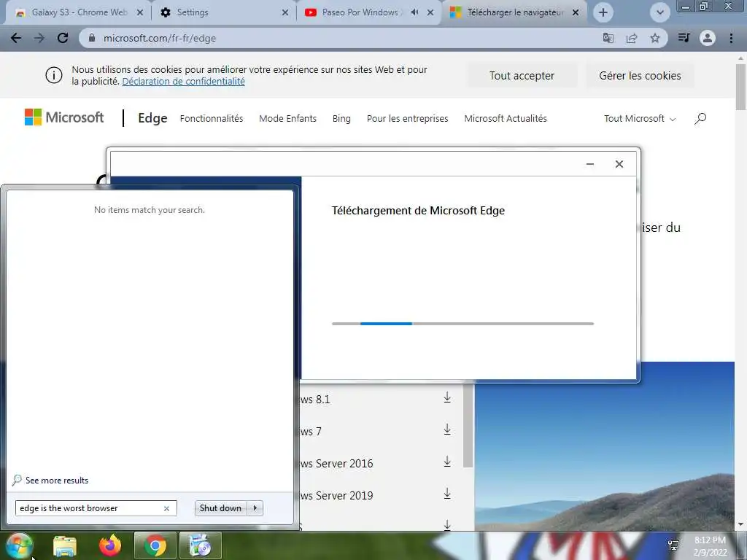747x560 pixels.
Task: Open the Déclaration de confidentialité link
Action: click(x=183, y=82)
